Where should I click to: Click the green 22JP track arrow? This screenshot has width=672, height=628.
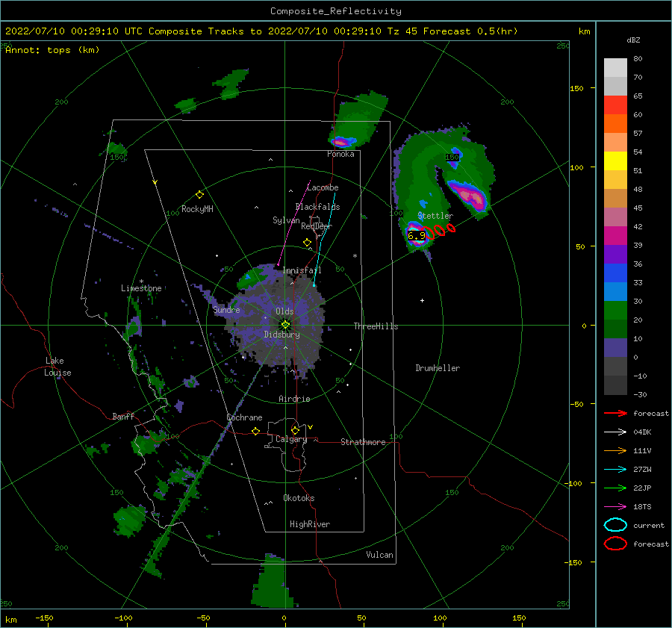615,488
